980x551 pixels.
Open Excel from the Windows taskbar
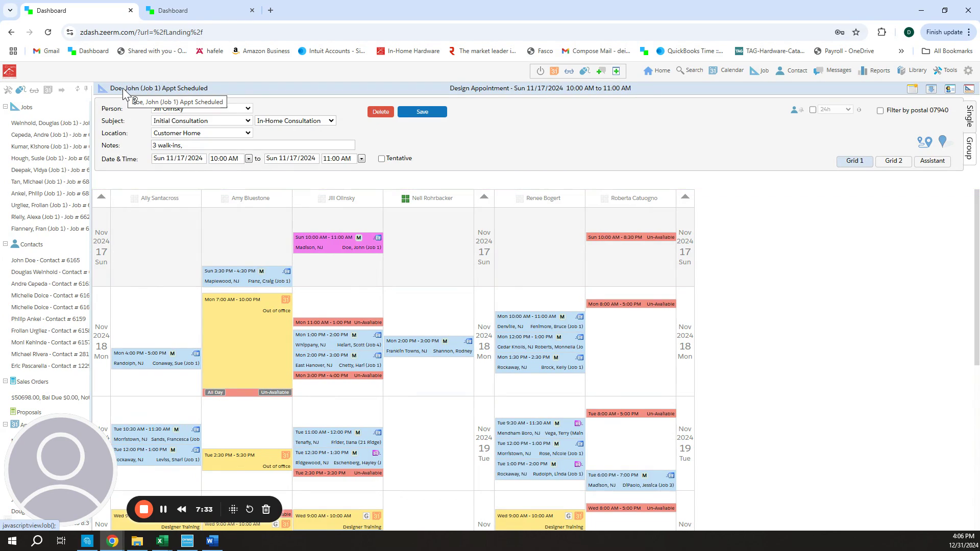[x=162, y=541]
